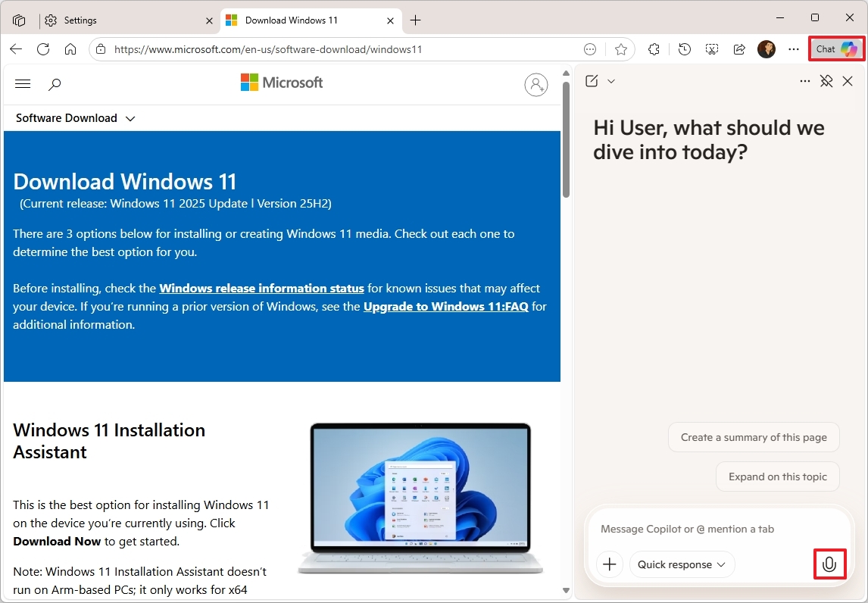Open the Windows release information status link

[x=261, y=288]
